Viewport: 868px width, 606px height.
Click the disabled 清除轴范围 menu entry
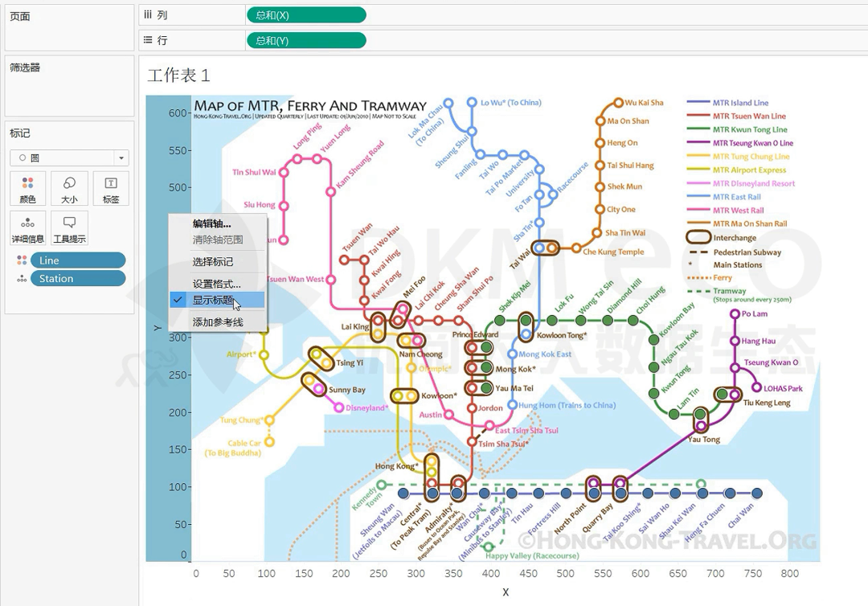coord(217,240)
